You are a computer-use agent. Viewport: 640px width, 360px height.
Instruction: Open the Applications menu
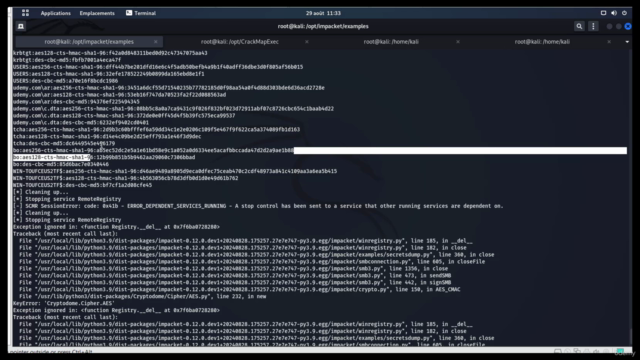pos(56,13)
